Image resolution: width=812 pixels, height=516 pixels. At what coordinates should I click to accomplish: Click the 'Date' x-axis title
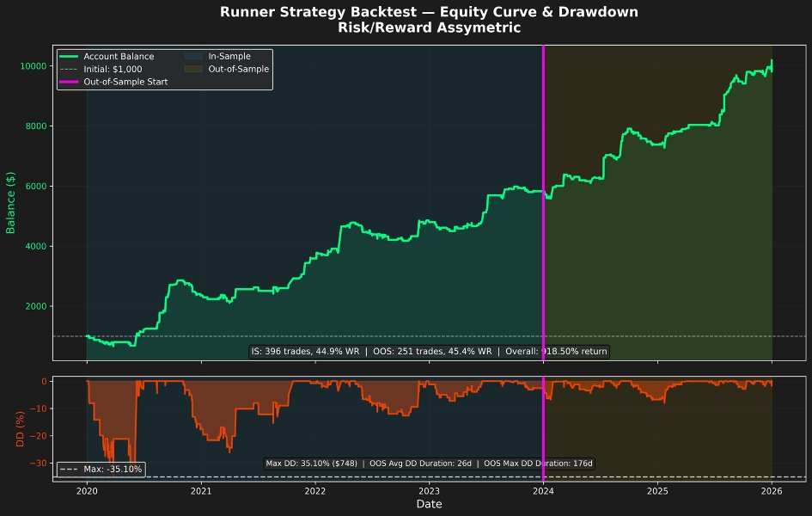tap(430, 504)
